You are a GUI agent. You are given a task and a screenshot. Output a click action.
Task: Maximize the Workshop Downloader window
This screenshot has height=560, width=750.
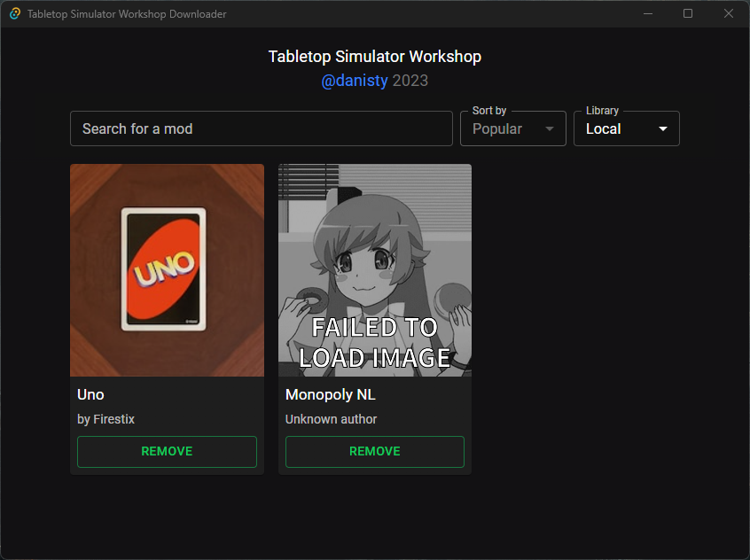coord(688,13)
